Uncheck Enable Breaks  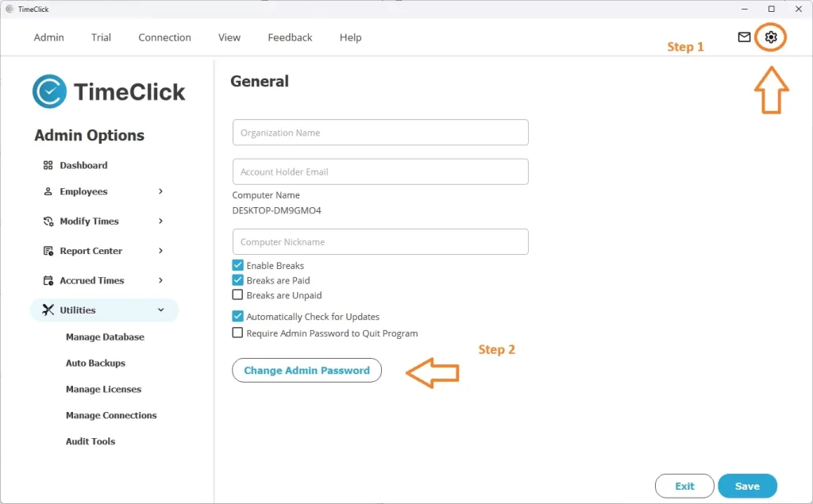coord(237,265)
